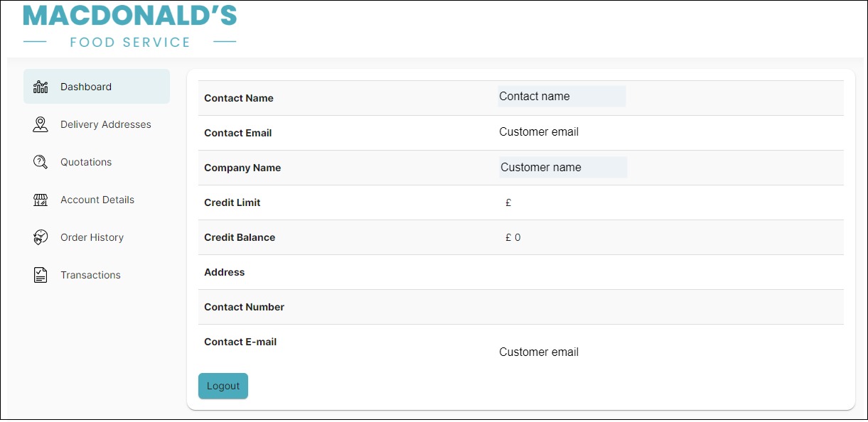Click the Account Details storefront icon

(x=41, y=200)
